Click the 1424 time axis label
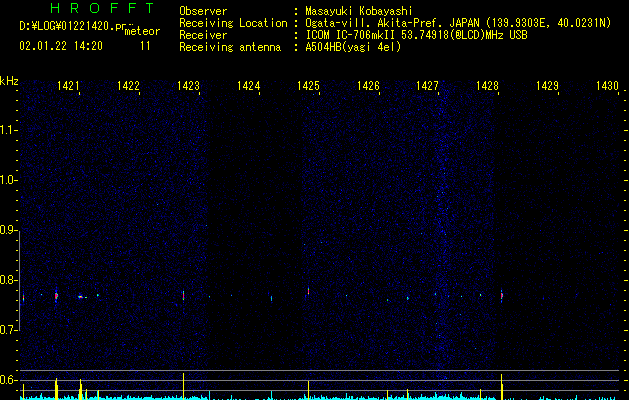The image size is (629, 400). [x=248, y=85]
